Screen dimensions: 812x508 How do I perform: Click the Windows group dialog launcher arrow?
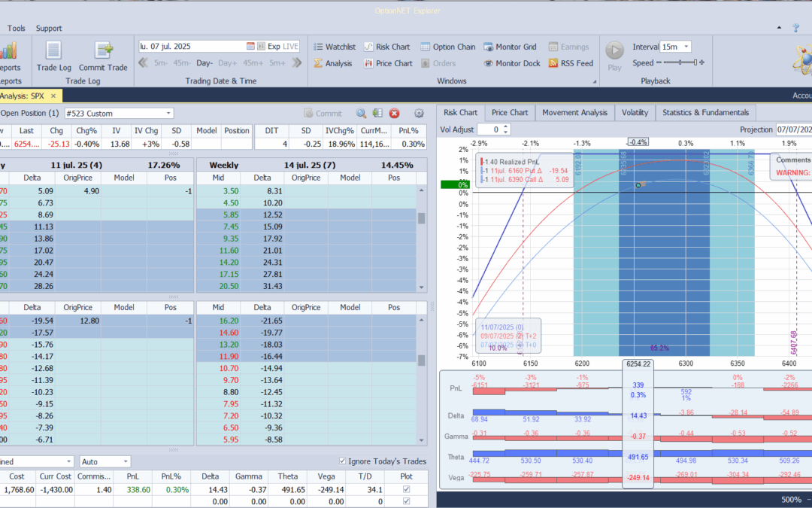pyautogui.click(x=595, y=81)
